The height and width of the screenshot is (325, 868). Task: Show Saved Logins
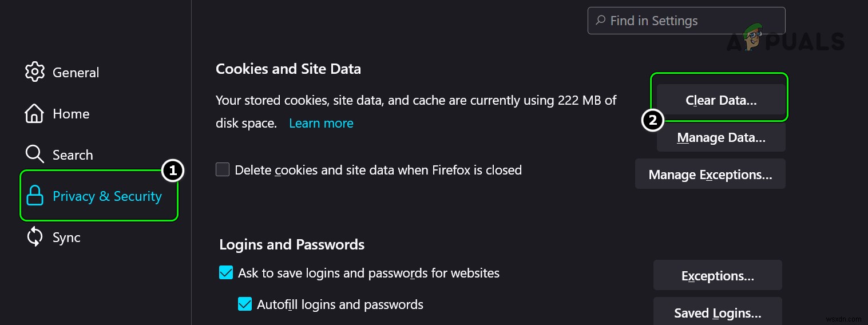click(x=718, y=313)
